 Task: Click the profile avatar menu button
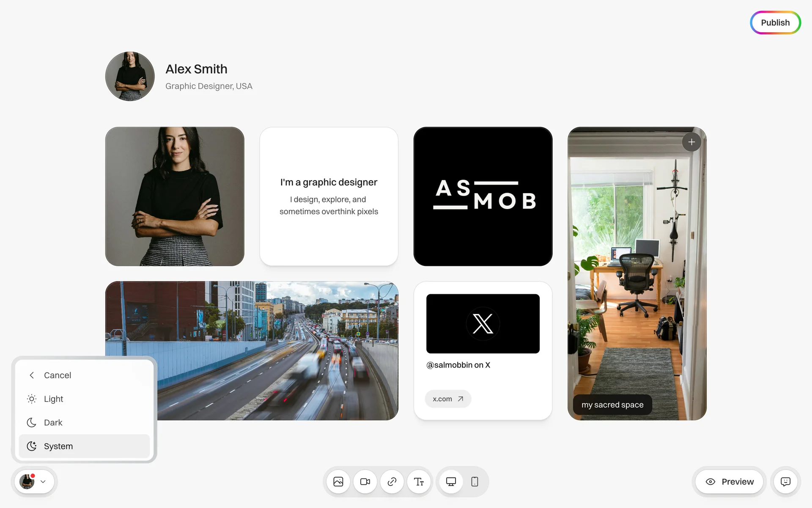point(27,482)
